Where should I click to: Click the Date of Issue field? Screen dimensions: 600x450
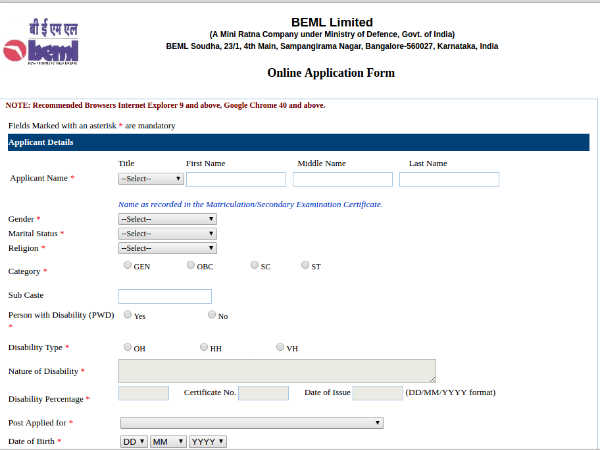(378, 393)
